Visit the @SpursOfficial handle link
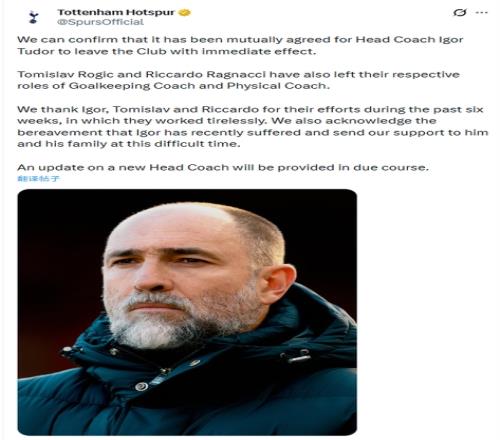This screenshot has height=440, width=500. click(x=100, y=22)
